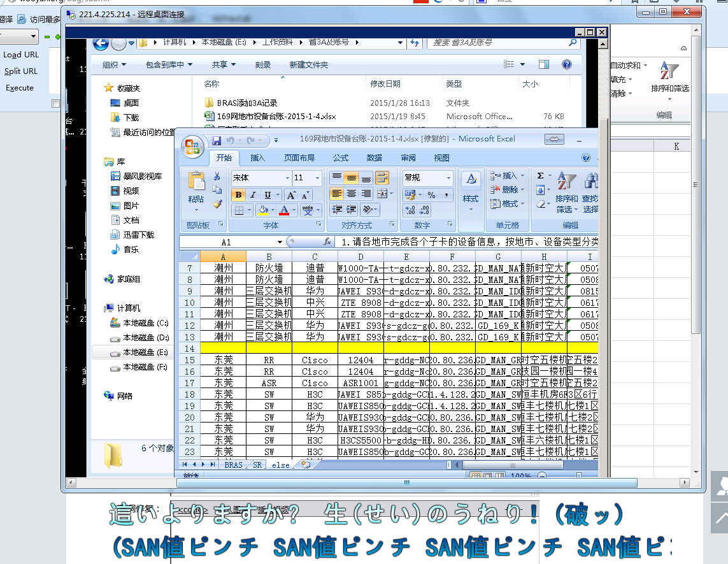Open Sort and Filter (排序和筛选) in Excel ribbon
Image resolution: width=728 pixels, height=564 pixels.
(566, 193)
